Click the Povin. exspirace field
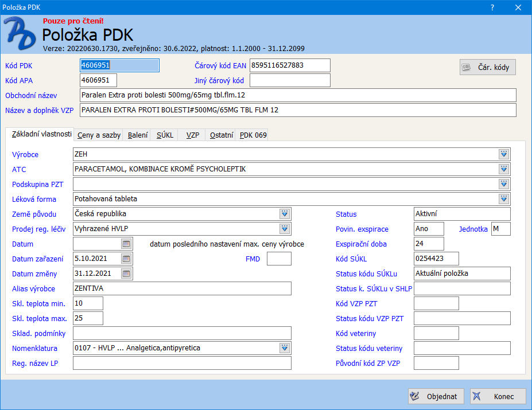532x410 pixels. click(x=429, y=229)
